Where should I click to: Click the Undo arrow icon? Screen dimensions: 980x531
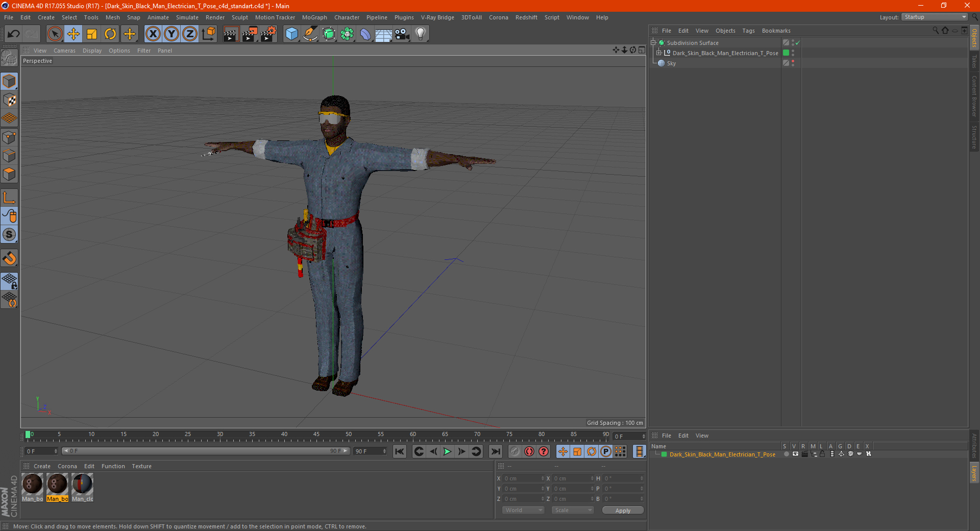pyautogui.click(x=14, y=34)
